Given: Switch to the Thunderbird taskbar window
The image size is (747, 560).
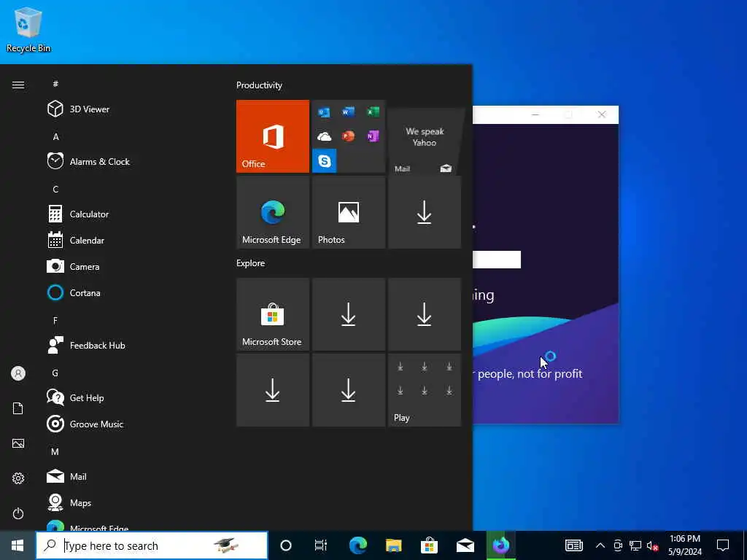Looking at the screenshot, I should (501, 545).
